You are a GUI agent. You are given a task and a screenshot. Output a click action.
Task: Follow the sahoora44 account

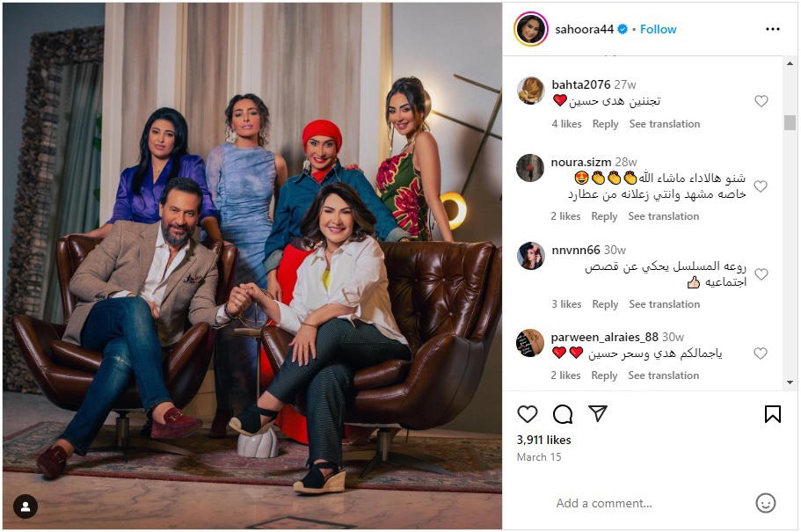tap(658, 29)
